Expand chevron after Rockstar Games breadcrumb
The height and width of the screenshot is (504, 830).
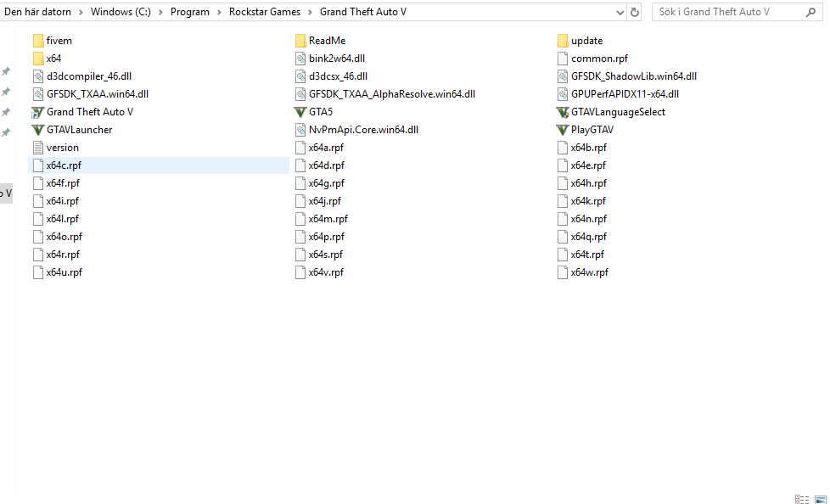point(311,12)
